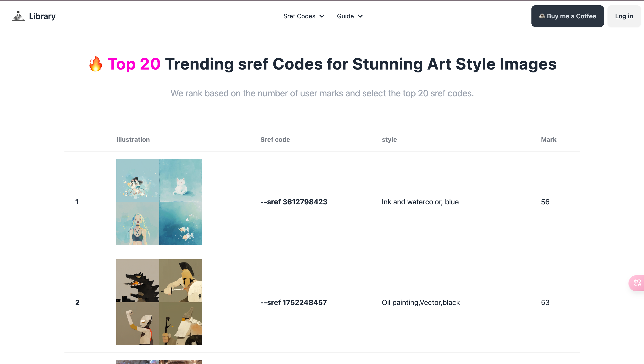The image size is (644, 364).
Task: Open the thumbnail grid for --sref 1752248457
Action: (x=159, y=302)
